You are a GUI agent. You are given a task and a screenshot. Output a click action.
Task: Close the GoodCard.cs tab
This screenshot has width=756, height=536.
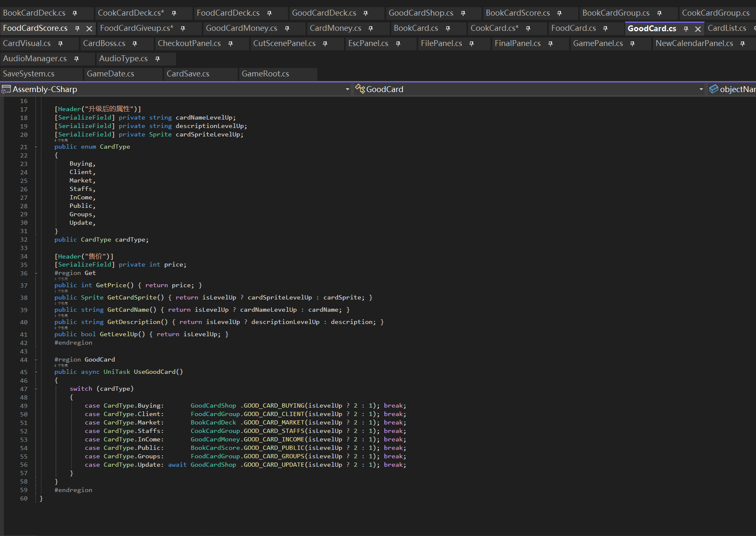tap(698, 29)
